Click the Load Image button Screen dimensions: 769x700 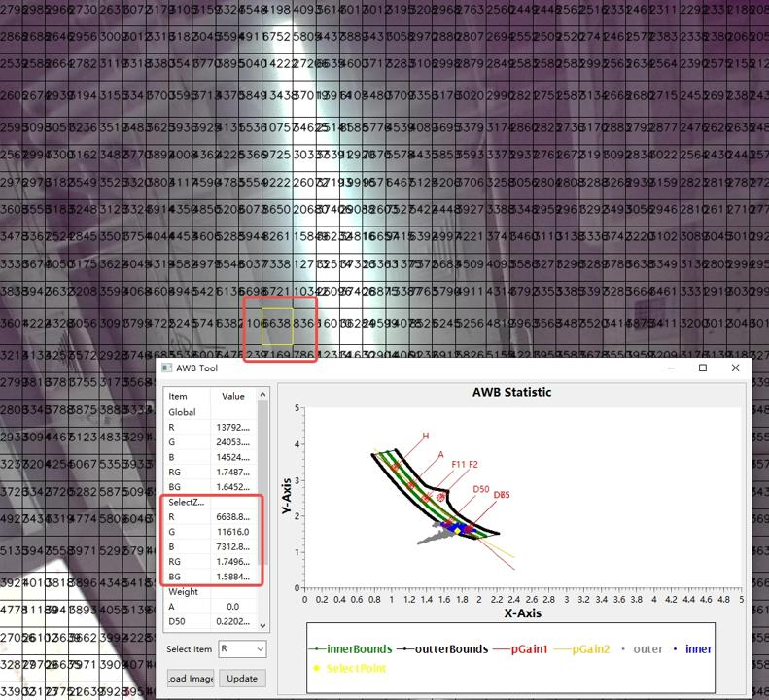tap(191, 678)
